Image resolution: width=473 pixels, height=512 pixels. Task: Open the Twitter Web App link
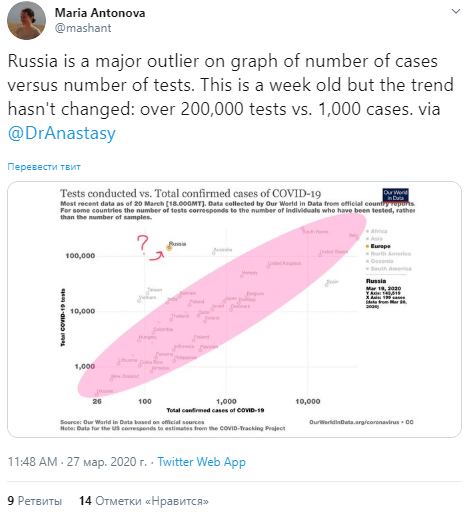[x=201, y=462]
